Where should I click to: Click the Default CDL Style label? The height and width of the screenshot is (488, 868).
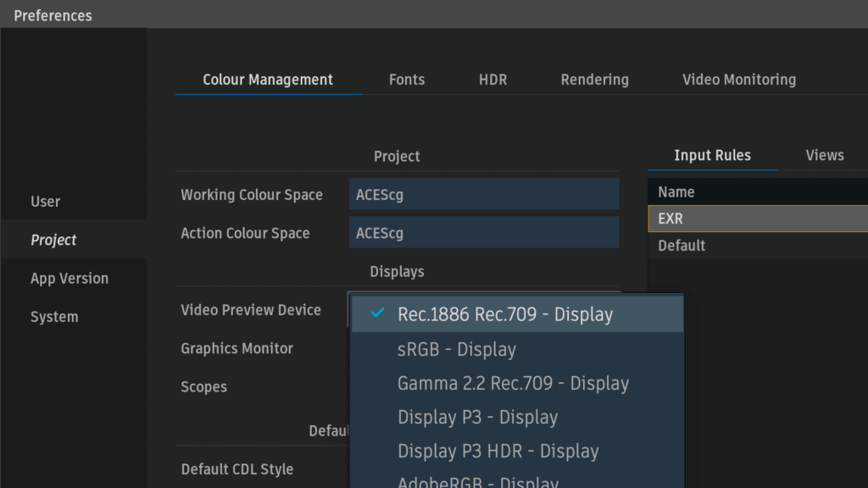point(237,469)
